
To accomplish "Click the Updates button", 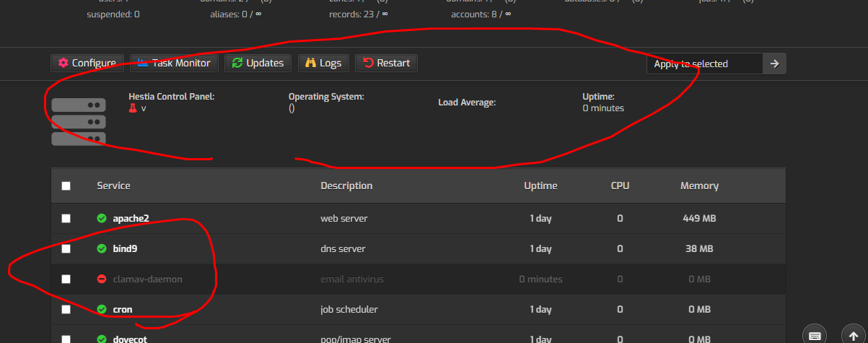I will tap(258, 64).
